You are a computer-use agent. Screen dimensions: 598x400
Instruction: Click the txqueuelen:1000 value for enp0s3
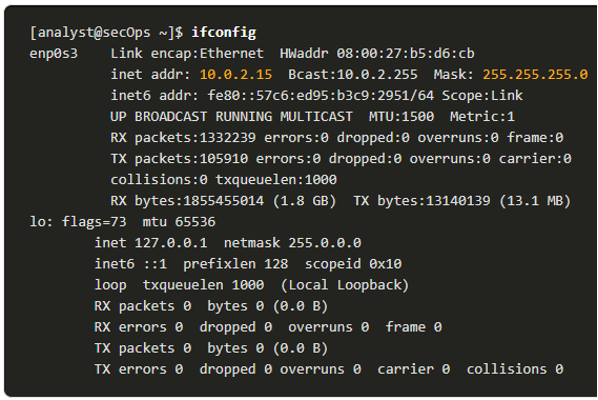[276, 180]
